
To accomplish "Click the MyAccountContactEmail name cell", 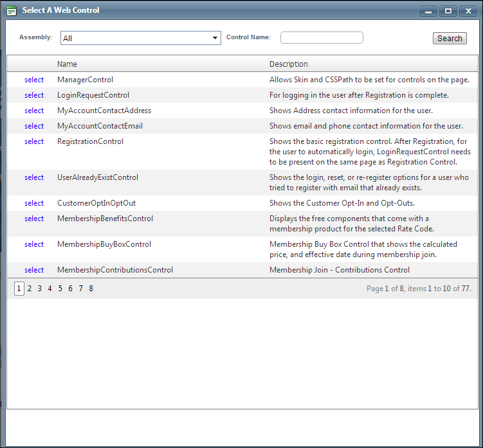I will pos(100,126).
